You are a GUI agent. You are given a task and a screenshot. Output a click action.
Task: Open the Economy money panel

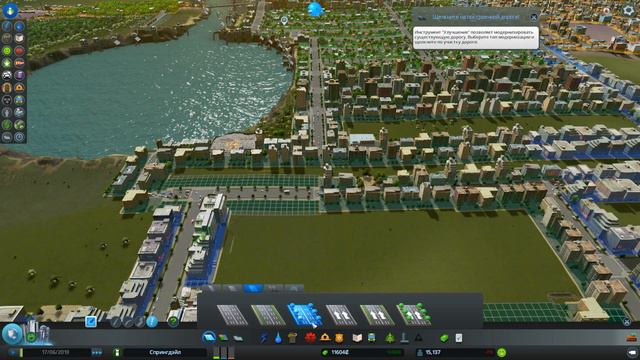point(444,338)
